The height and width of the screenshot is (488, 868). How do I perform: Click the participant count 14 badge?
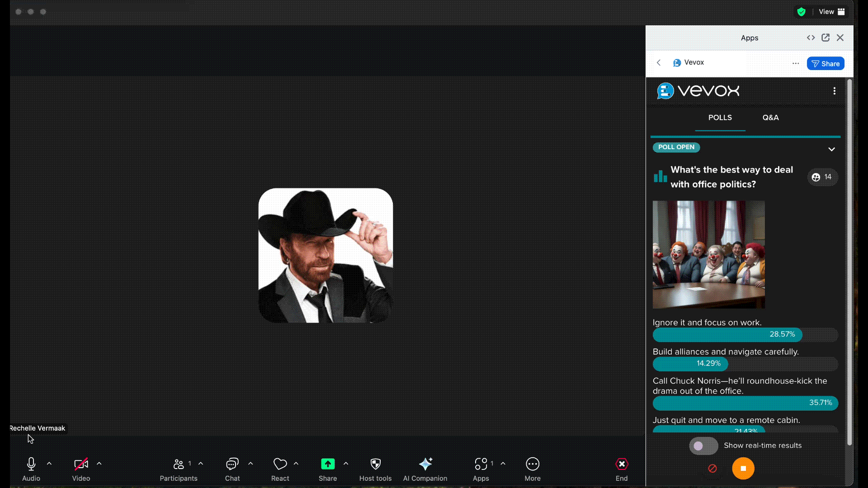pyautogui.click(x=822, y=177)
